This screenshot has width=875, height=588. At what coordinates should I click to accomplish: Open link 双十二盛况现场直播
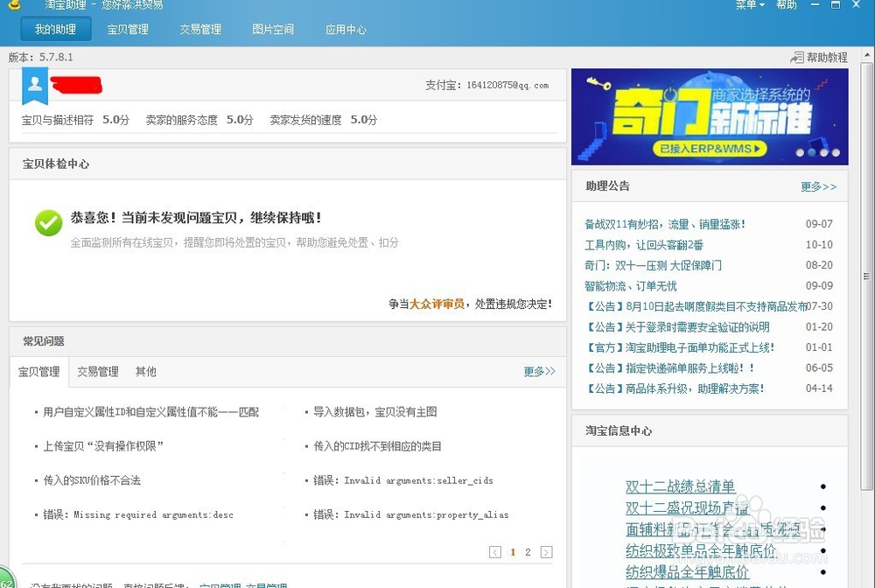click(687, 507)
